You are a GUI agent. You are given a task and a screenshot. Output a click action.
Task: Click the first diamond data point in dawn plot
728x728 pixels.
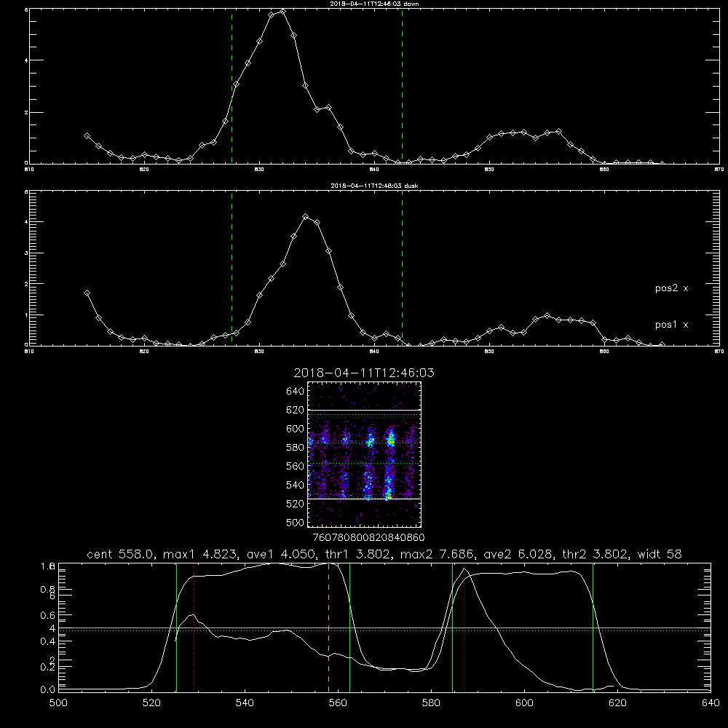(x=87, y=135)
